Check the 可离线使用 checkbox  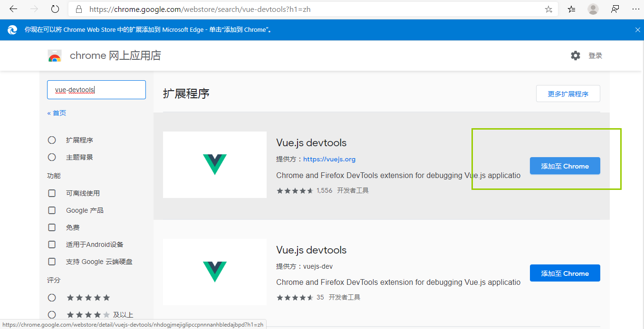pos(52,193)
